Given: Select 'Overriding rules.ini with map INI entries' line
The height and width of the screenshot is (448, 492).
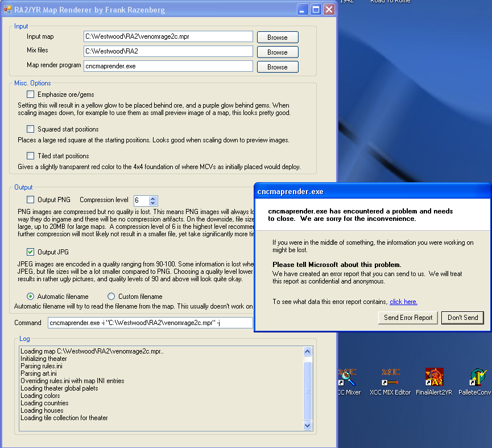Looking at the screenshot, I should point(72,381).
